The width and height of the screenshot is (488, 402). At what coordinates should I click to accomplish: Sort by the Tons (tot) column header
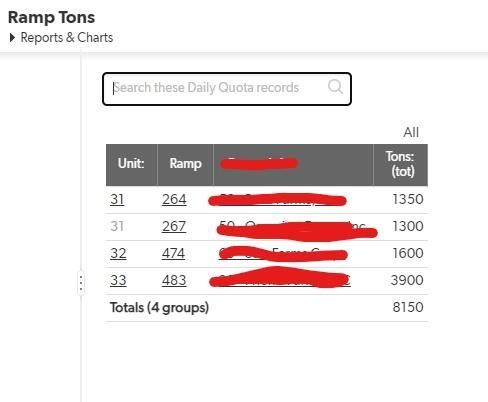(x=400, y=165)
